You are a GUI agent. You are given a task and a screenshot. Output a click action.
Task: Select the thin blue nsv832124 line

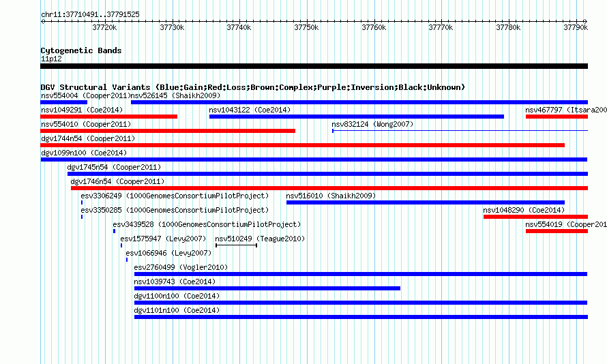(x=460, y=131)
